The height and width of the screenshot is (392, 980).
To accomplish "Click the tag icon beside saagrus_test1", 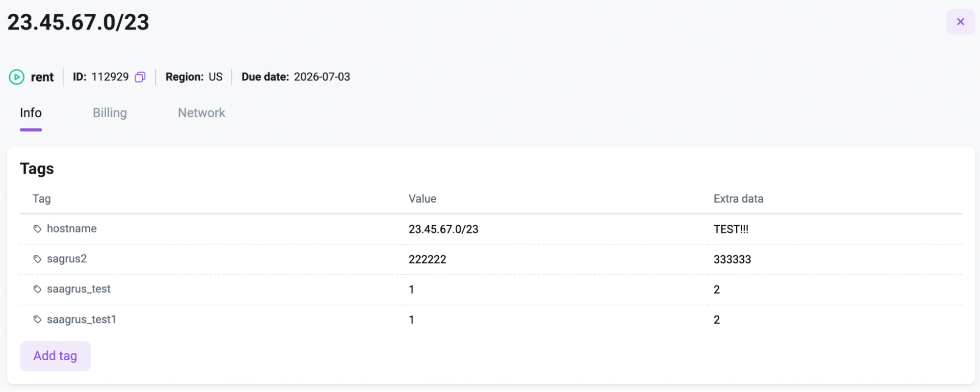I will click(37, 320).
